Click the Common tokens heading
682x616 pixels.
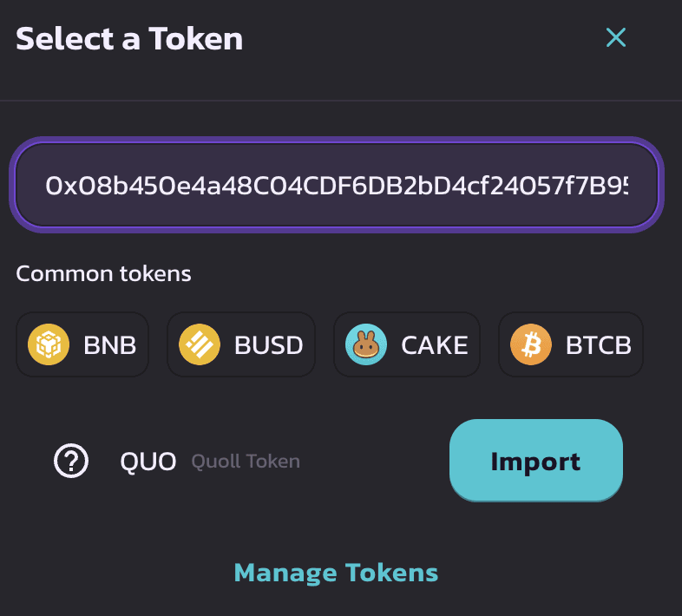coord(103,273)
